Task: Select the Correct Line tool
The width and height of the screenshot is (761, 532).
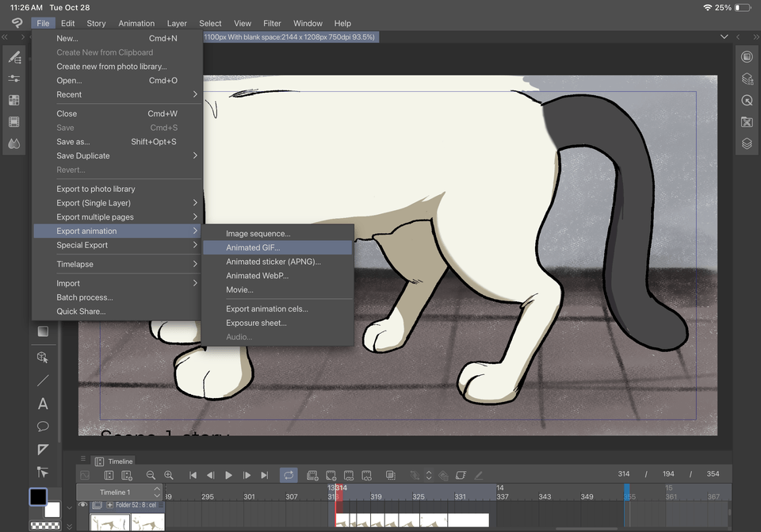Action: 43,473
